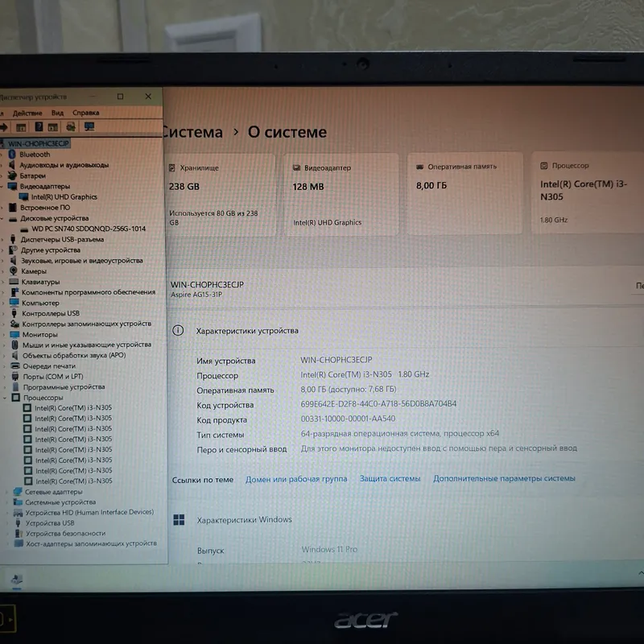The width and height of the screenshot is (644, 644).
Task: Select Intel(R) UHD Graphics device in tree
Action: coord(64,196)
